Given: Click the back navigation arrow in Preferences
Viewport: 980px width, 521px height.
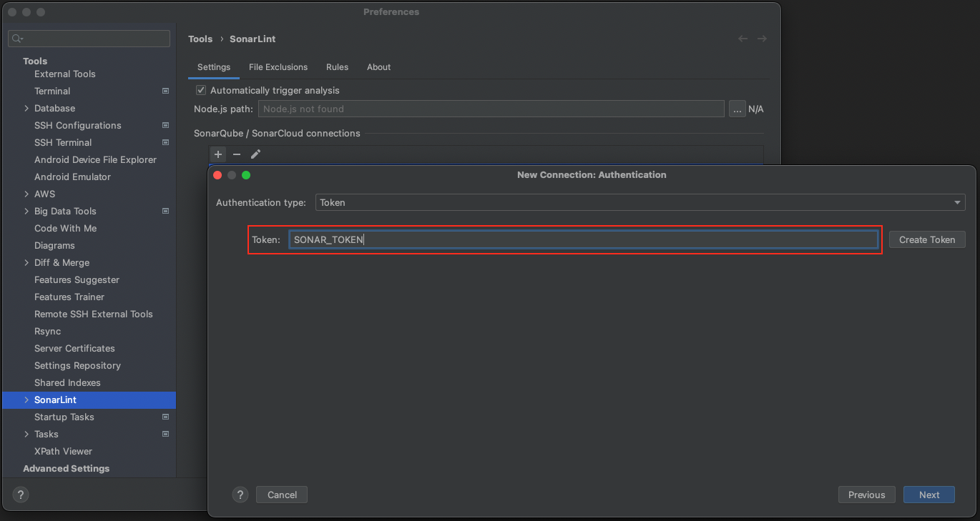Looking at the screenshot, I should (x=743, y=39).
